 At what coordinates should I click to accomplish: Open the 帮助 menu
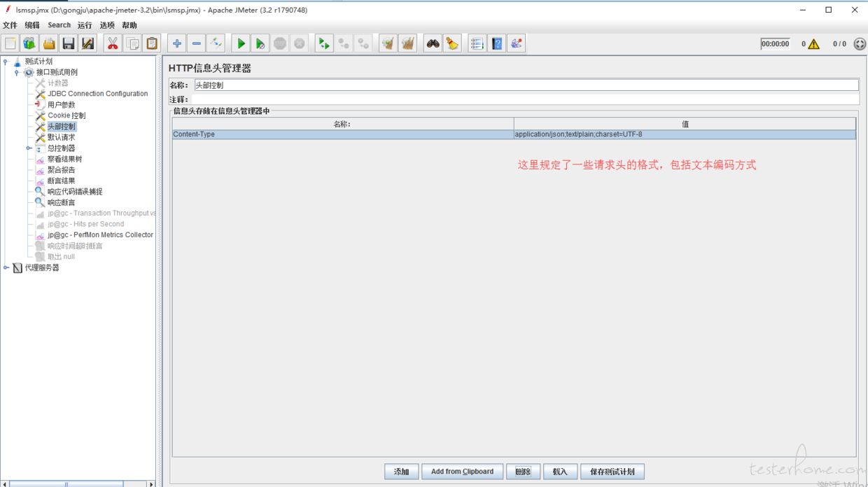pyautogui.click(x=129, y=25)
